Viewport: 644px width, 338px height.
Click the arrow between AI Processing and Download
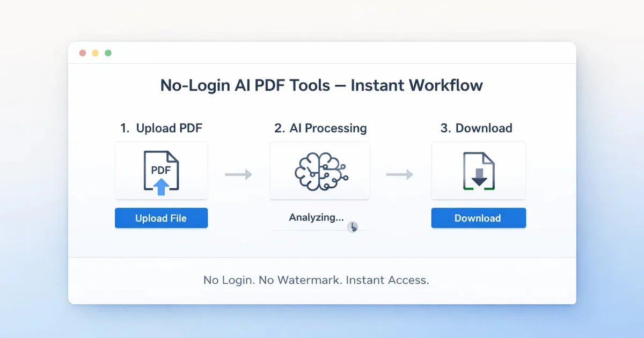click(398, 174)
